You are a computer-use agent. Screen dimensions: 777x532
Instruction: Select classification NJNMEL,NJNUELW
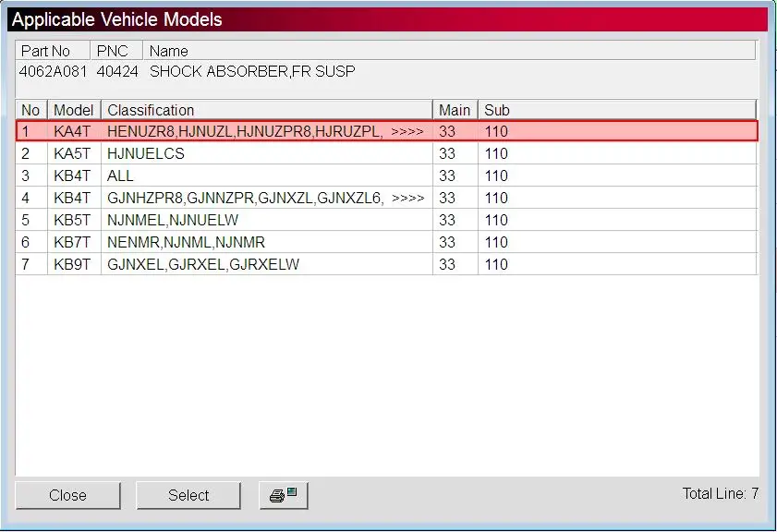(173, 220)
